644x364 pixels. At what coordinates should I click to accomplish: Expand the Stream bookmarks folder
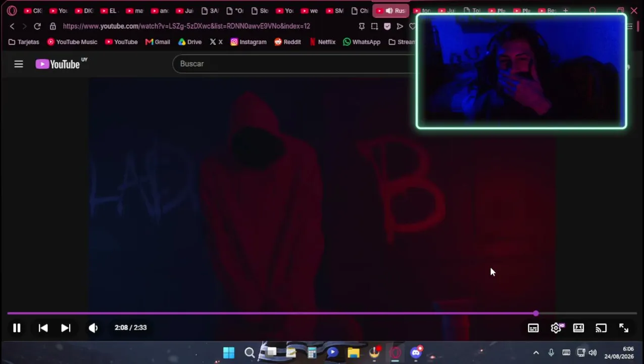pyautogui.click(x=402, y=42)
